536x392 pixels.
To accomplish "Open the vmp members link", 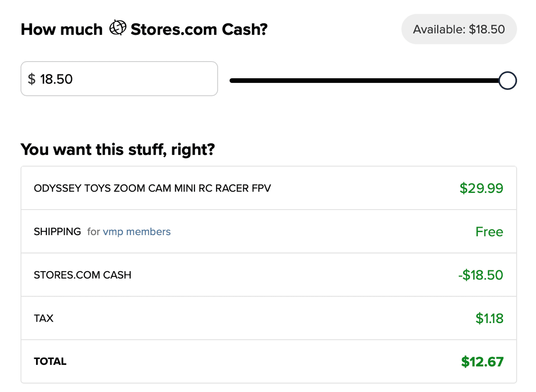I will click(137, 231).
